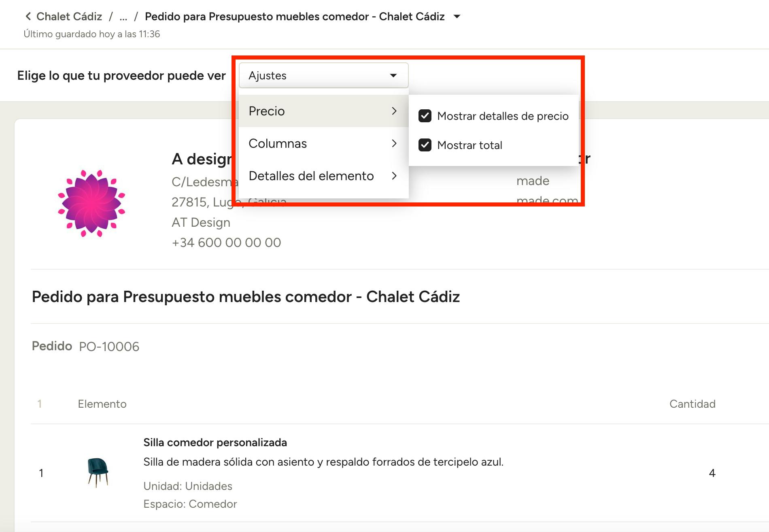Click the Precio submenu chevron arrow
The width and height of the screenshot is (769, 532).
(x=394, y=111)
